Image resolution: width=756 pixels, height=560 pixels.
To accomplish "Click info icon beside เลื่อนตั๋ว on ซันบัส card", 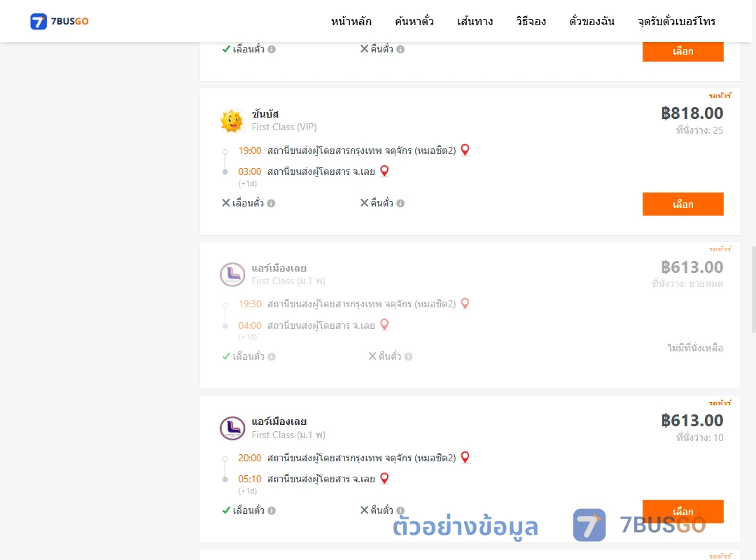I will tap(271, 203).
